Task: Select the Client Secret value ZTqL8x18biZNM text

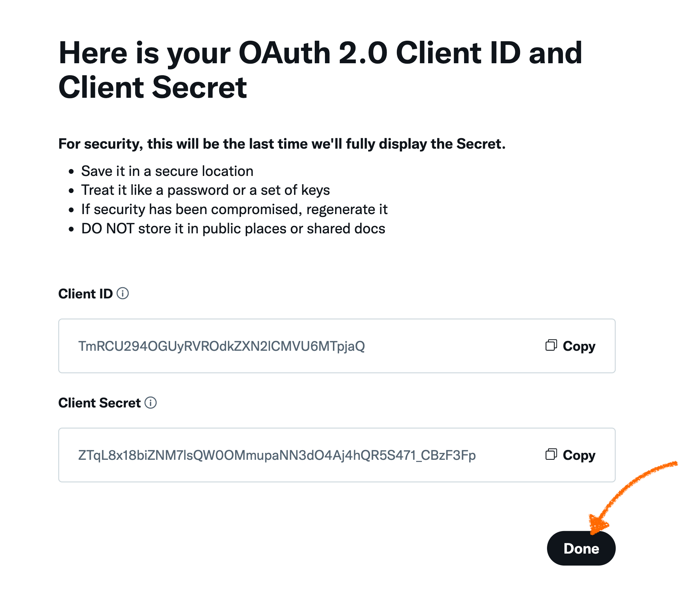Action: 277,455
